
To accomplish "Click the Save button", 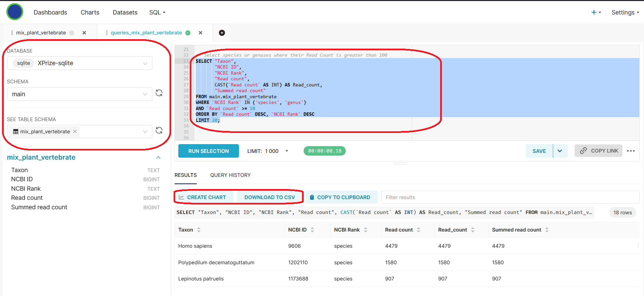I will click(x=539, y=151).
